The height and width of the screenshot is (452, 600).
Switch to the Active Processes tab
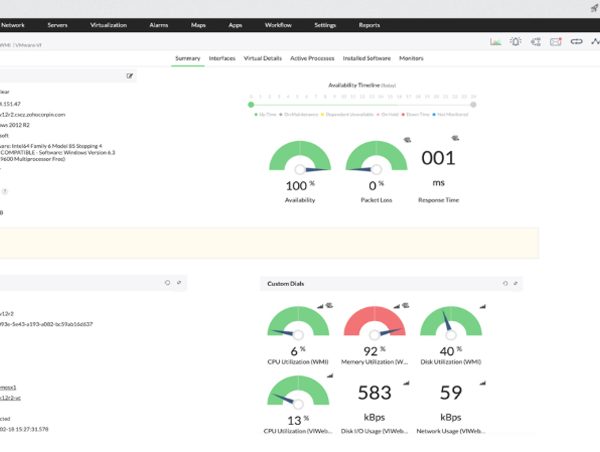click(x=312, y=58)
